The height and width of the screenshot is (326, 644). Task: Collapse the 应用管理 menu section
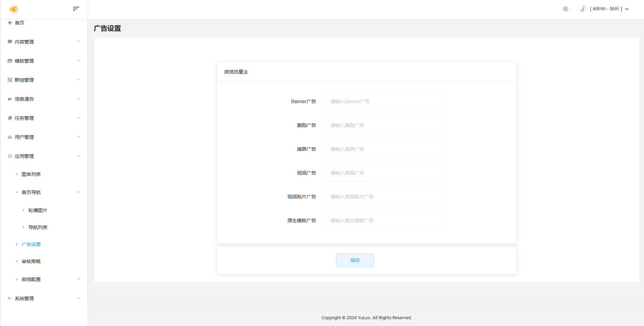[79, 156]
